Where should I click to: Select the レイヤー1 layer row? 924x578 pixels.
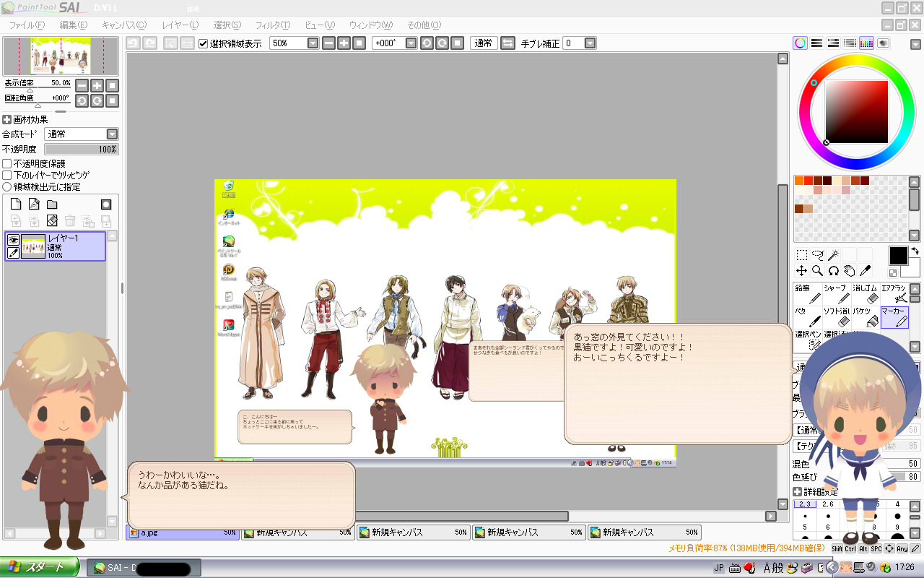[x=55, y=246]
